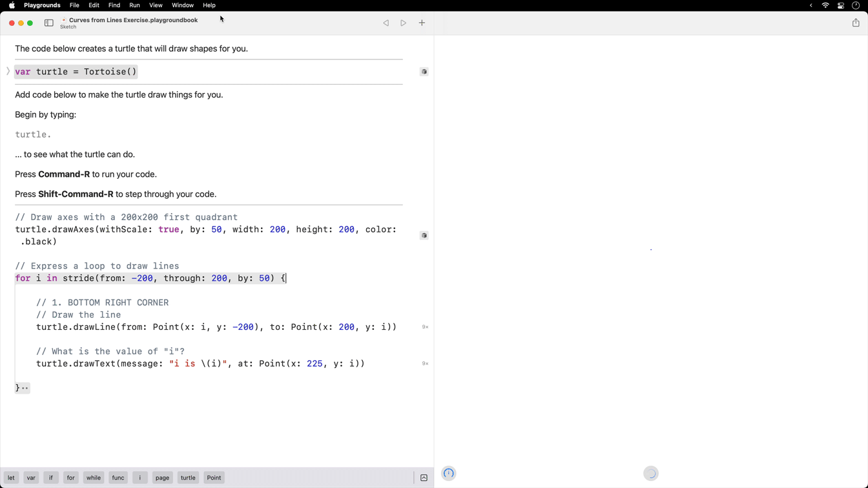Open the Run menu
This screenshot has height=488, width=868.
[134, 5]
